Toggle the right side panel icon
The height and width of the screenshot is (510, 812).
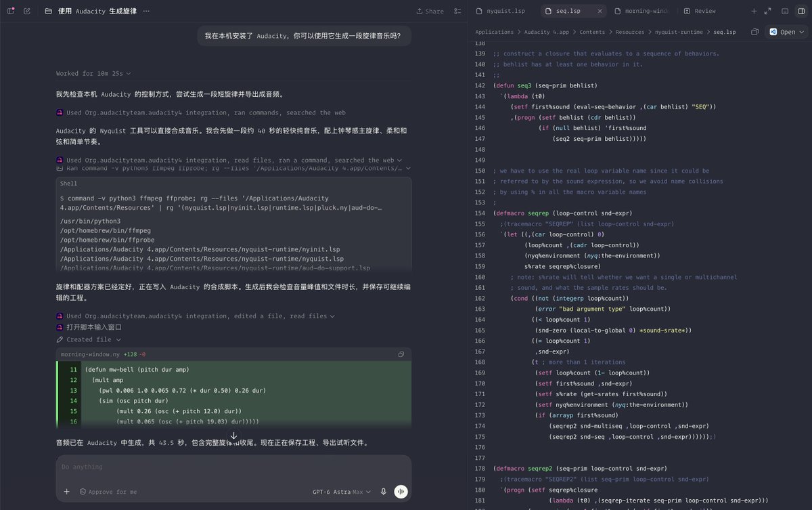pos(800,11)
